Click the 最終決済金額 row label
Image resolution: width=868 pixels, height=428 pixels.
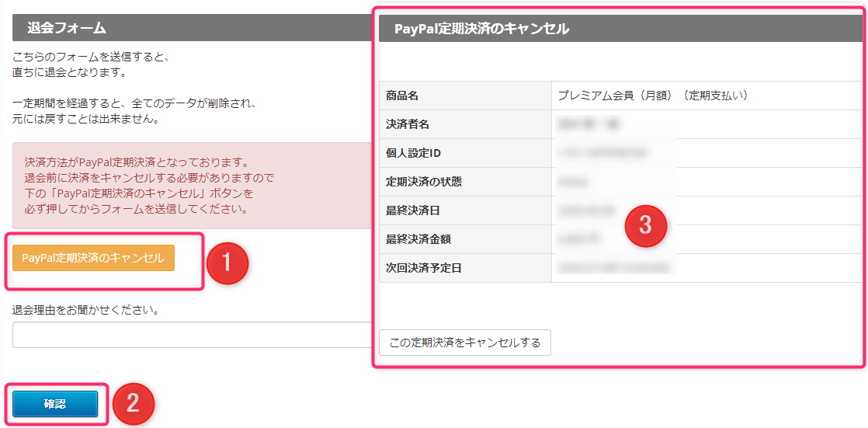418,240
